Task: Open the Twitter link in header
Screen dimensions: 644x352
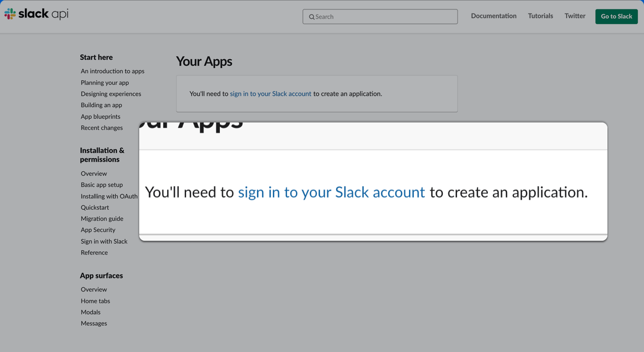Action: click(575, 16)
